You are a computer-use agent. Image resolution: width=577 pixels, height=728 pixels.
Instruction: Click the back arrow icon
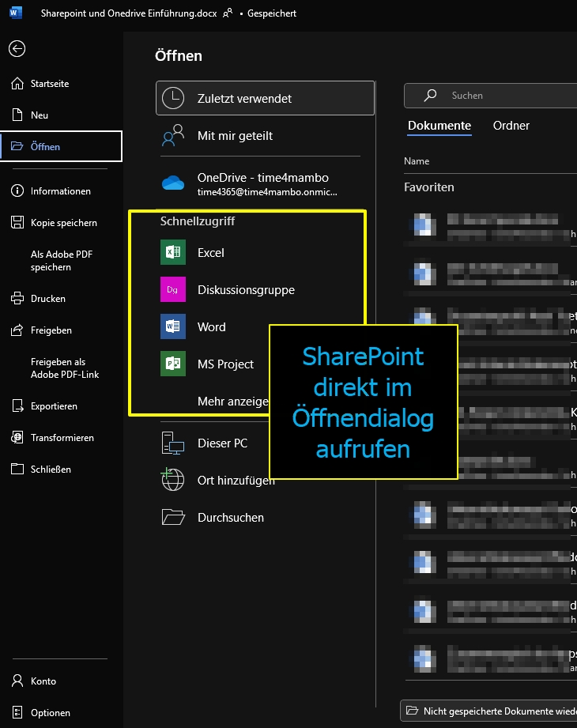17,48
